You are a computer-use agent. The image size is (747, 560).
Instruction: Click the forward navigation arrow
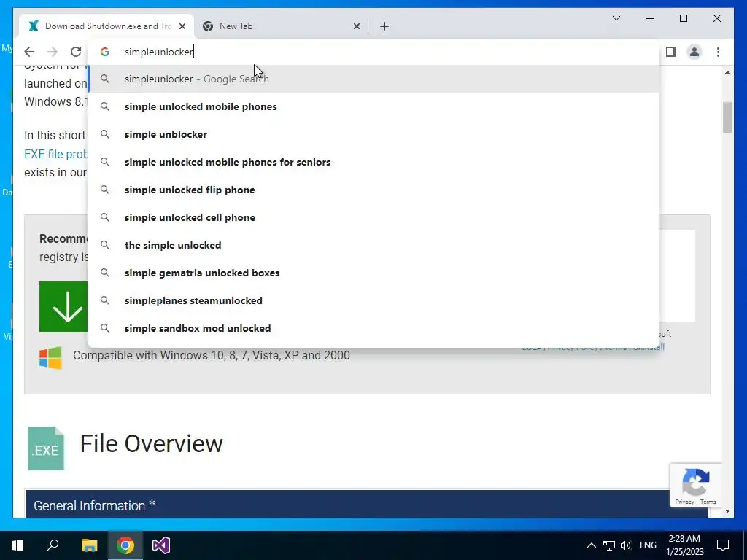click(53, 52)
